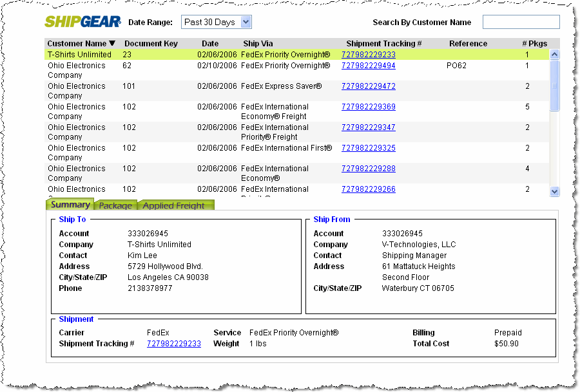This screenshot has width=580, height=392.
Task: Switch to the Summary tab
Action: [x=70, y=205]
